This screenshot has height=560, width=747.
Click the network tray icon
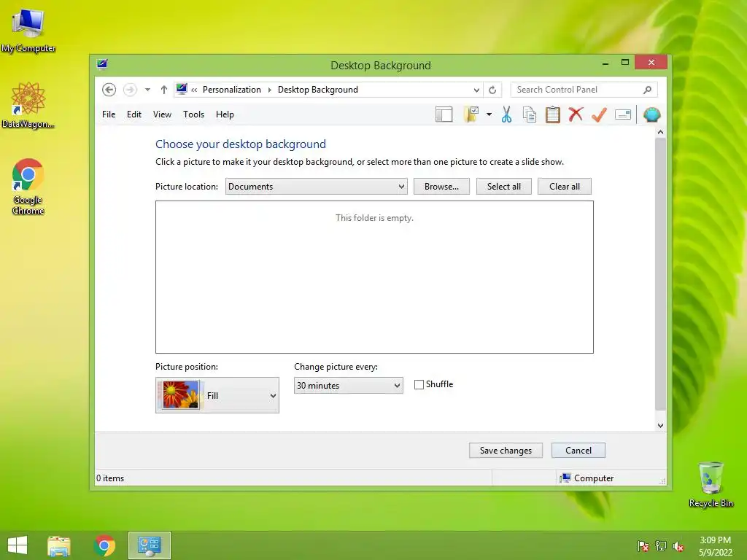(661, 546)
